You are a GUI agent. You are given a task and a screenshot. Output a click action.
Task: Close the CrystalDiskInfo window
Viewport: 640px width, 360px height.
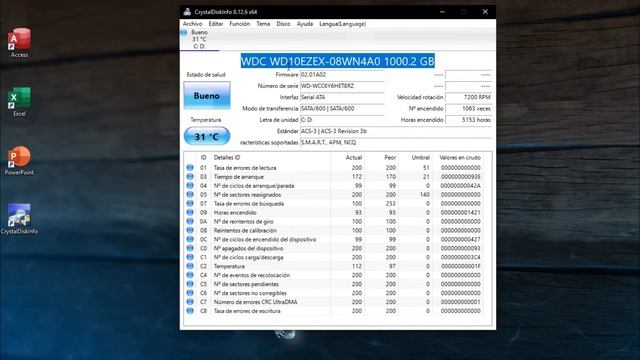(x=485, y=12)
